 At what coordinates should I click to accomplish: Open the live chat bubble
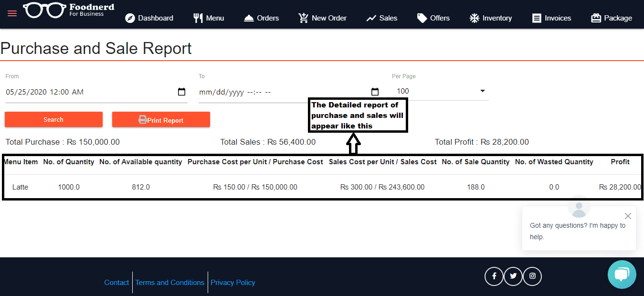[x=622, y=275]
